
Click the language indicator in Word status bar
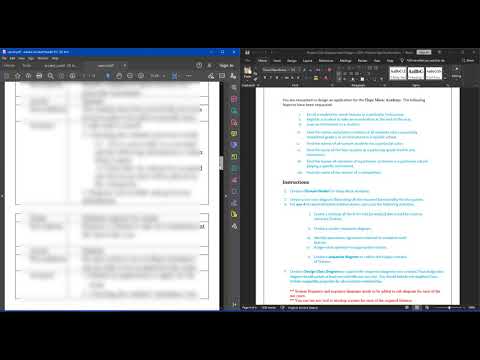(303, 308)
